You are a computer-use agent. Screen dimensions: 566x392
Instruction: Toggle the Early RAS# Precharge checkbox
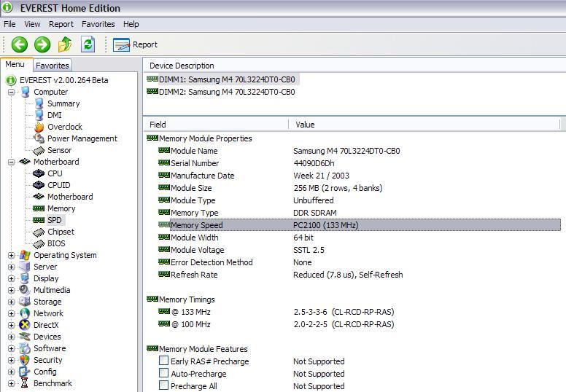(163, 361)
